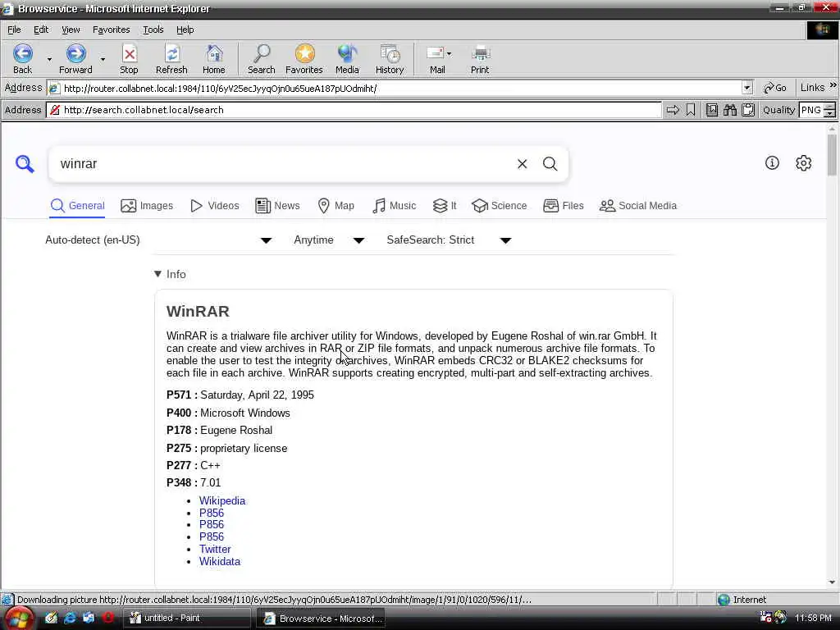Screen dimensions: 840x630
Task: Clear the winrar search query
Action: tap(523, 164)
